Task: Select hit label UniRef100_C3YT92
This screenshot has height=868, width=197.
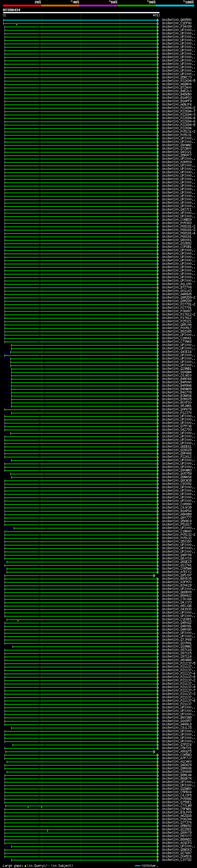Action: 177,860
